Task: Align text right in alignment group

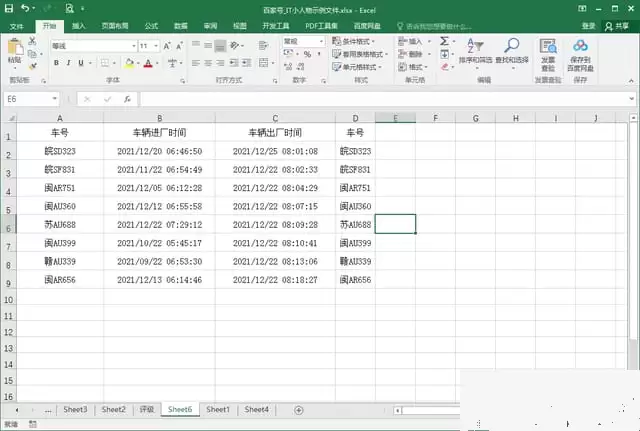Action: [x=220, y=63]
